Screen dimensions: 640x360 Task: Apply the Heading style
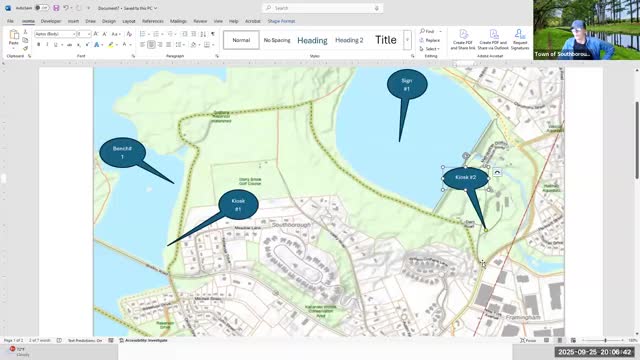point(312,40)
